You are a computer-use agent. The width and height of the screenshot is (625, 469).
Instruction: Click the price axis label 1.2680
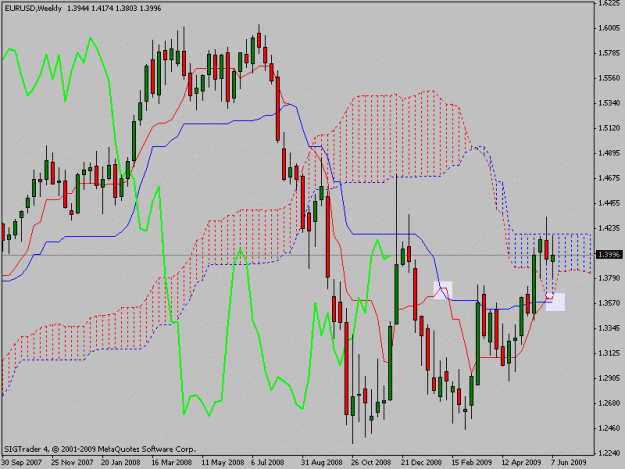609,403
